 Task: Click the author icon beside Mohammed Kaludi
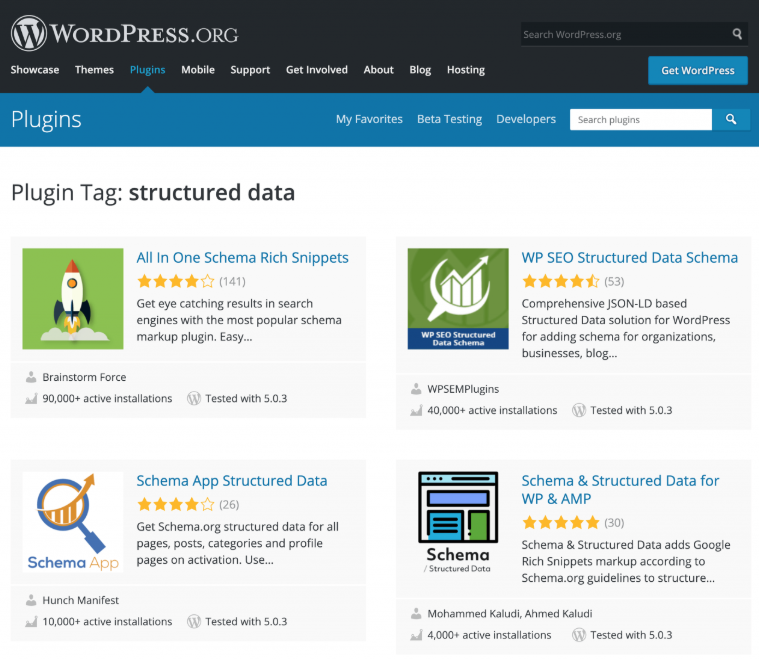coord(416,613)
